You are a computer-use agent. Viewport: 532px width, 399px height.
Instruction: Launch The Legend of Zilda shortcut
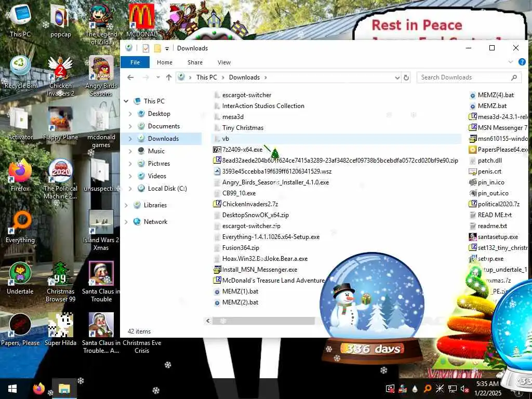click(x=101, y=25)
